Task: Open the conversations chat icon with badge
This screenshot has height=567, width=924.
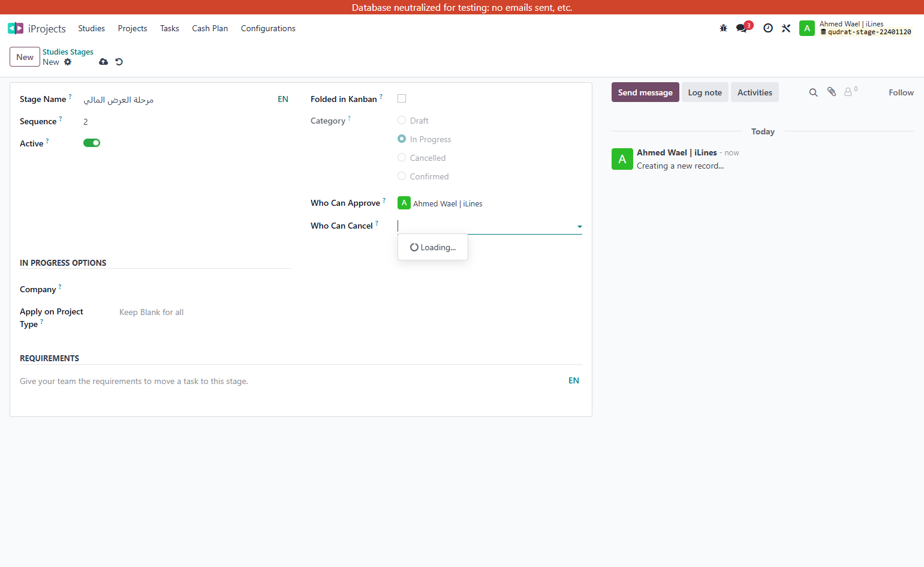Action: 743,28
